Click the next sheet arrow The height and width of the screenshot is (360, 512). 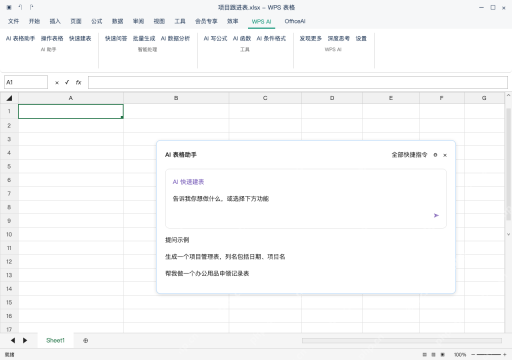(25, 340)
